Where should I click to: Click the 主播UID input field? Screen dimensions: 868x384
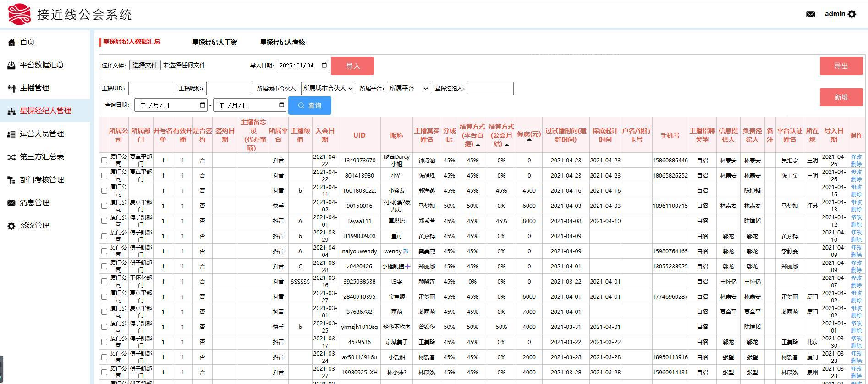click(x=151, y=89)
